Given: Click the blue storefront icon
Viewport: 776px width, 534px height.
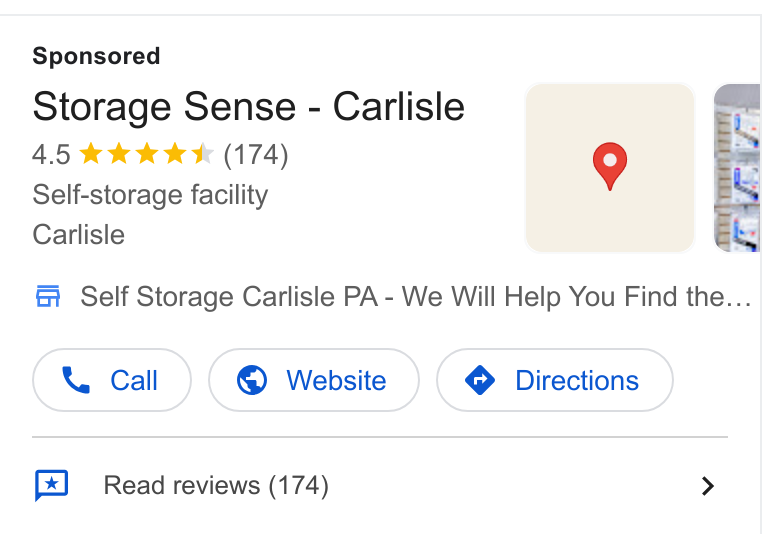Looking at the screenshot, I should tap(48, 296).
